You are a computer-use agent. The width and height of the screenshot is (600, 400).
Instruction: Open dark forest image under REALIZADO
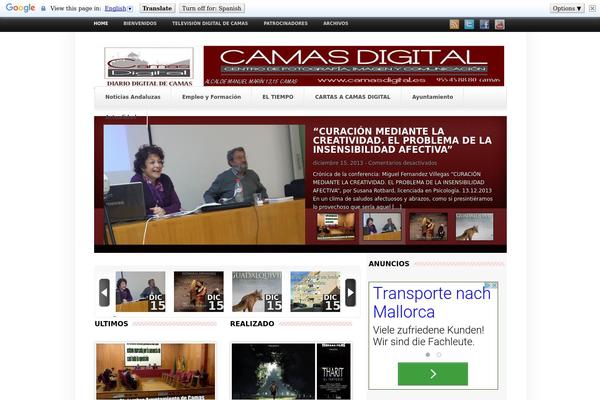[273, 371]
